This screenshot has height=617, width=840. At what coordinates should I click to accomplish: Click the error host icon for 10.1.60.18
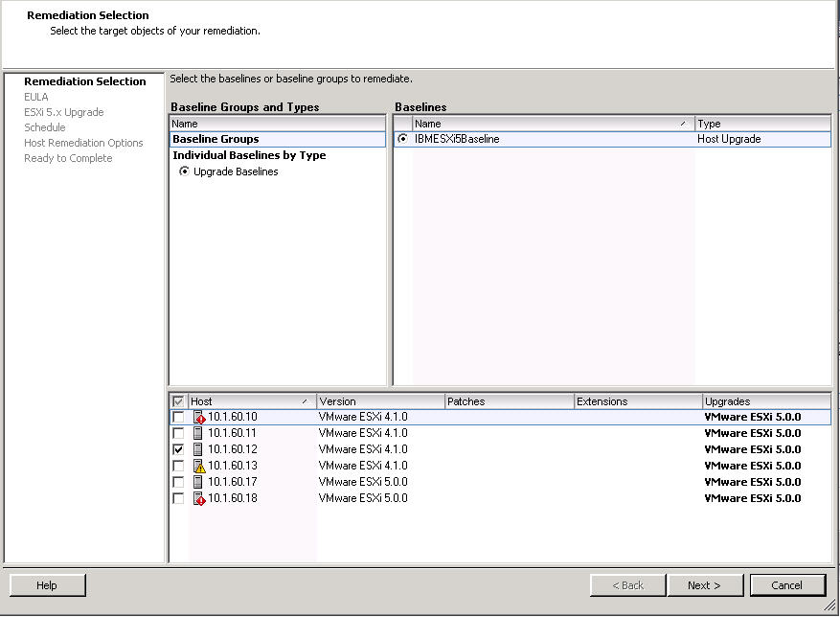coord(199,498)
